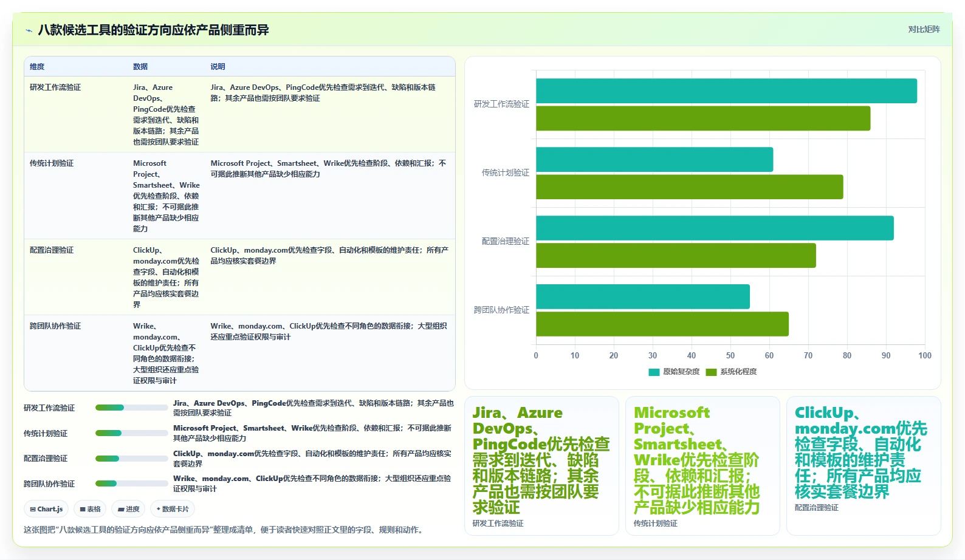Click the 传统计划验证 chart axis label

(506, 173)
